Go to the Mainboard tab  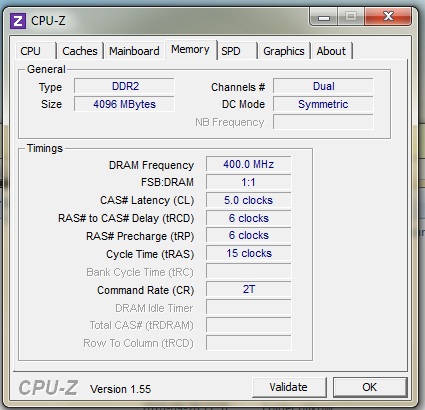point(134,51)
